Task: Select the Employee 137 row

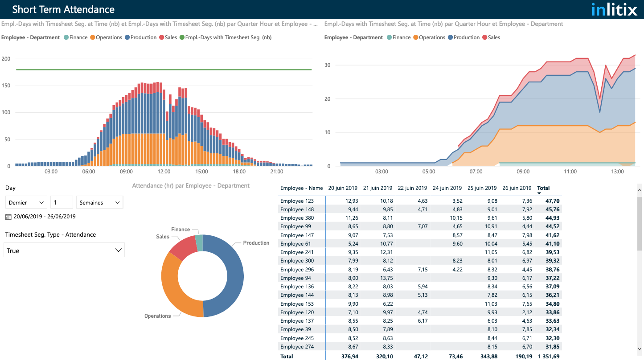Action: coord(420,321)
